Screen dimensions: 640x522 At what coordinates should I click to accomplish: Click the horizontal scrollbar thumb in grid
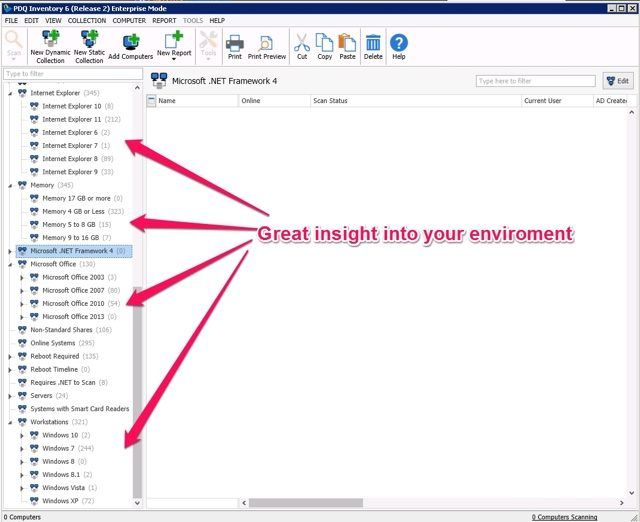[306, 503]
